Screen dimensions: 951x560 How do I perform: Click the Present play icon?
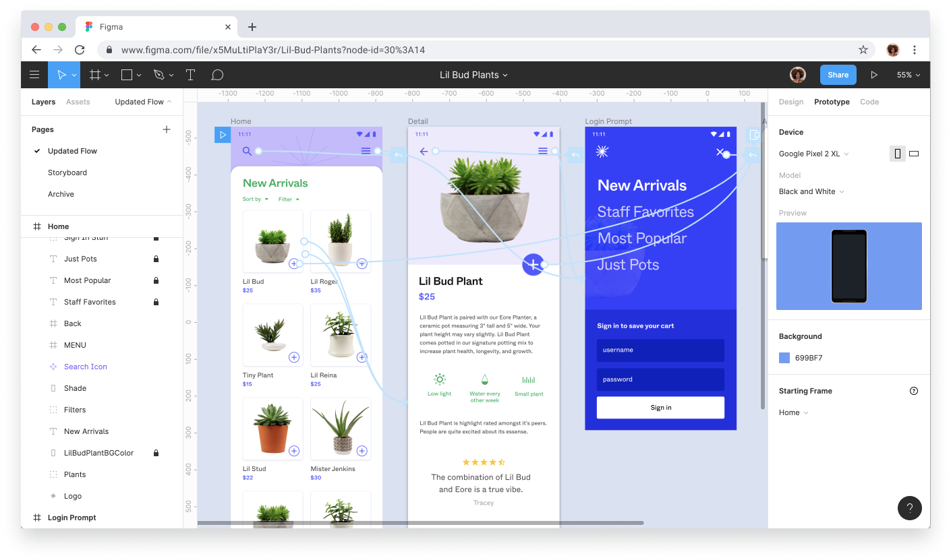[874, 75]
